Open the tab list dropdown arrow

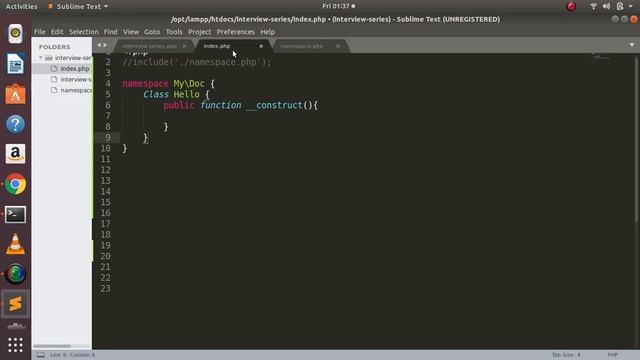(632, 45)
